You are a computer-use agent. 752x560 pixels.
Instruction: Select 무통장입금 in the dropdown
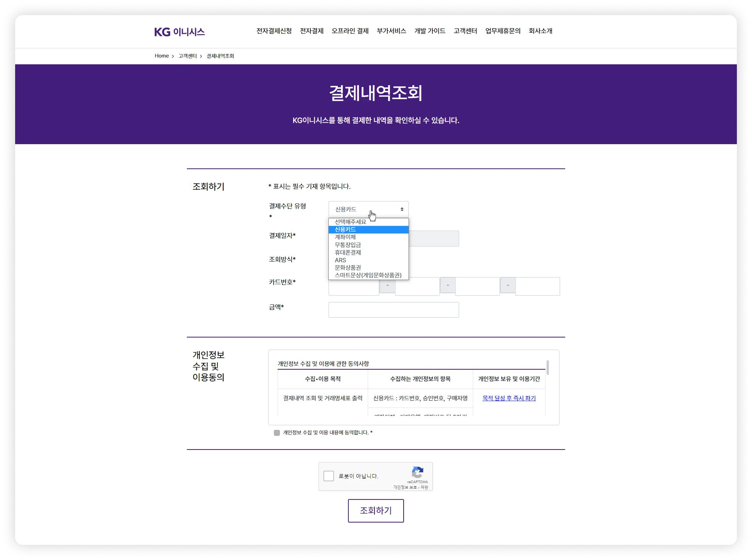click(x=348, y=245)
